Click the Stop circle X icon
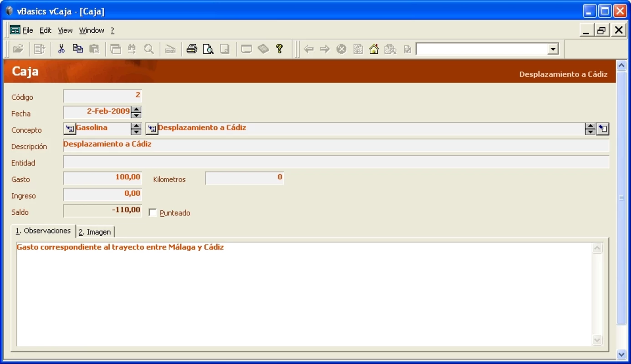This screenshot has width=631, height=364. click(x=341, y=49)
